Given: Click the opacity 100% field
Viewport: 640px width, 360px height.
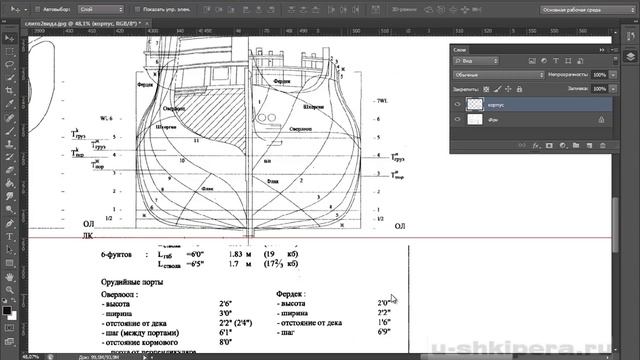Looking at the screenshot, I should [600, 75].
